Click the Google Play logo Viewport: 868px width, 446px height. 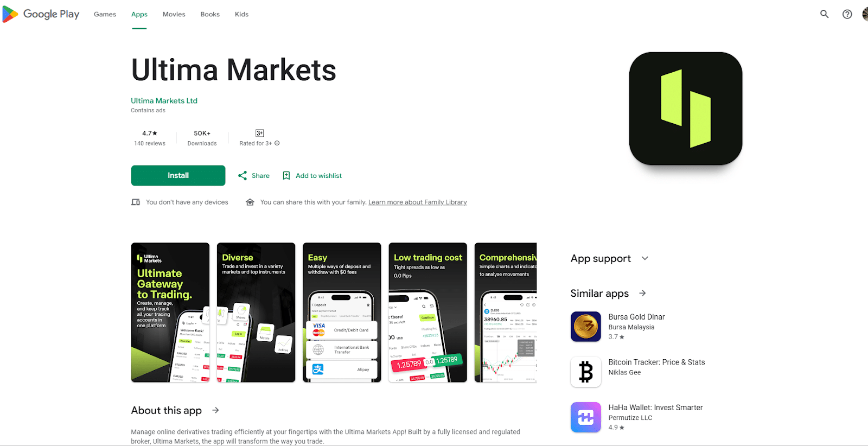[x=41, y=14]
